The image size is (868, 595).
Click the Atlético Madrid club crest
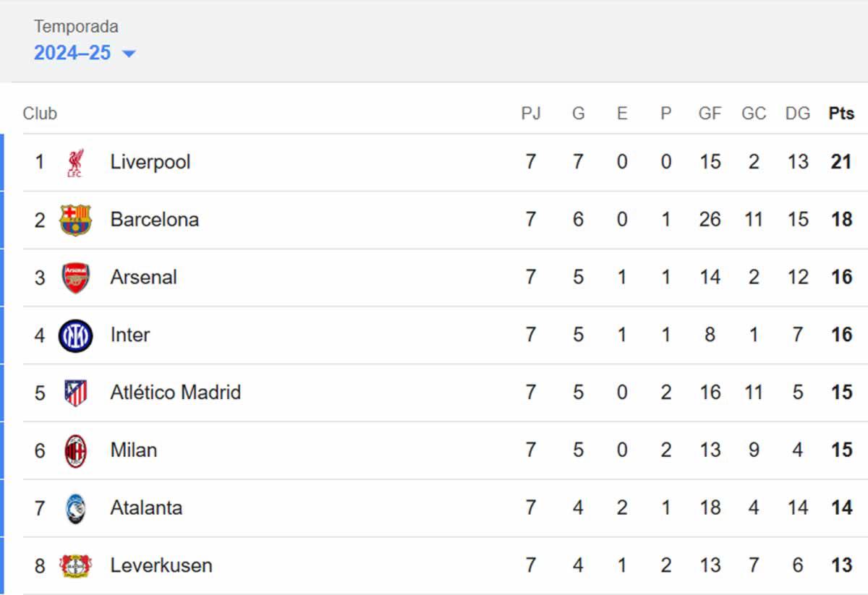[x=75, y=392]
